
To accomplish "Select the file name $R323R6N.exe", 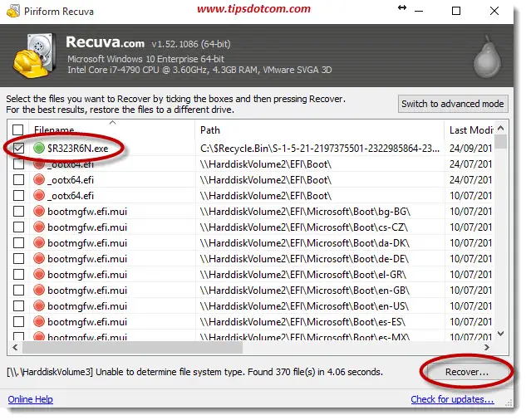I will 78,148.
